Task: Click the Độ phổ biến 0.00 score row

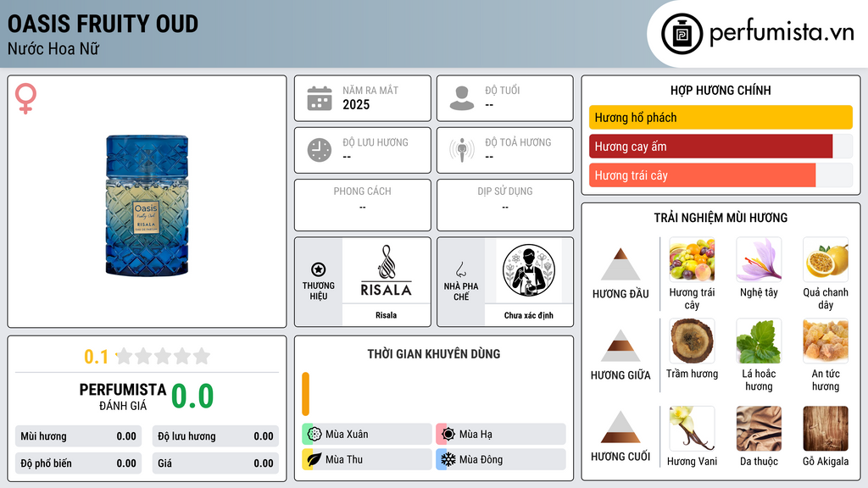Action: coord(78,463)
